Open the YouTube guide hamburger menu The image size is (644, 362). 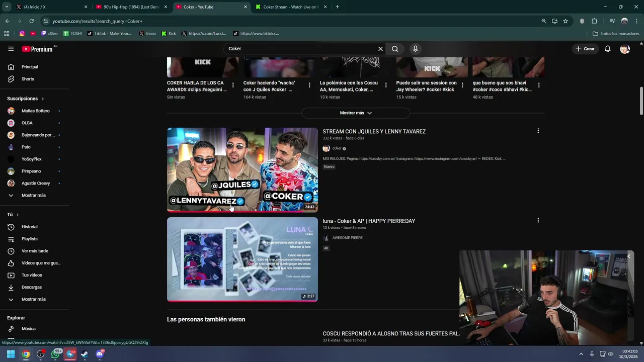tap(11, 49)
